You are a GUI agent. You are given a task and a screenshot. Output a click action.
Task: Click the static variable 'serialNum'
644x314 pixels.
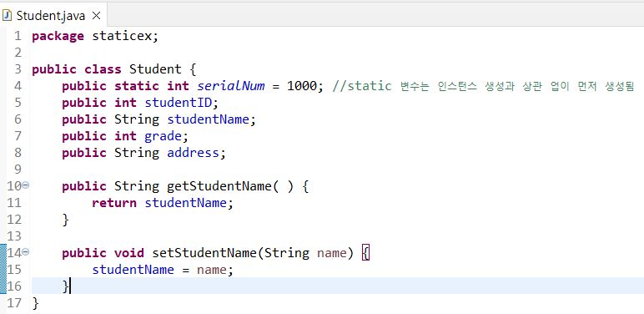[x=231, y=86]
